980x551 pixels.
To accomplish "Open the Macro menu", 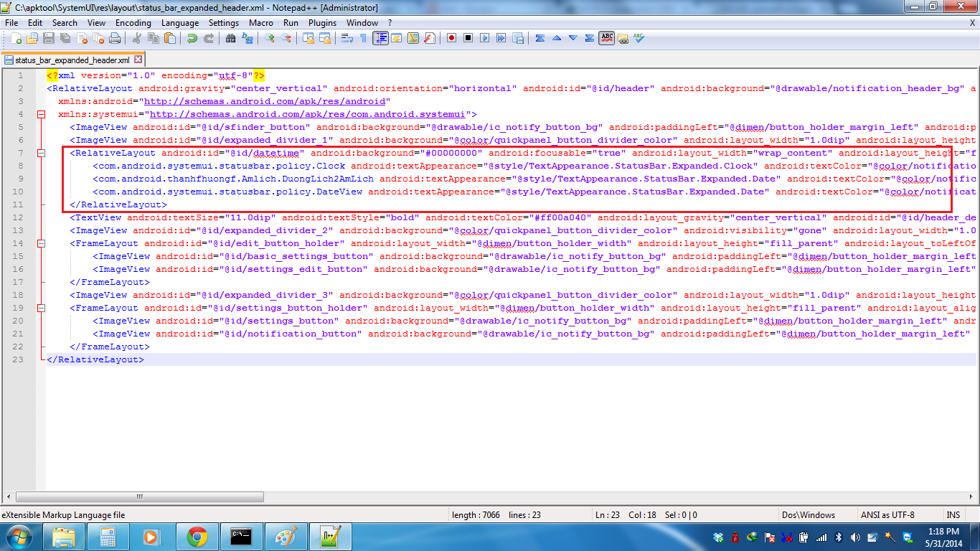I will coord(261,22).
